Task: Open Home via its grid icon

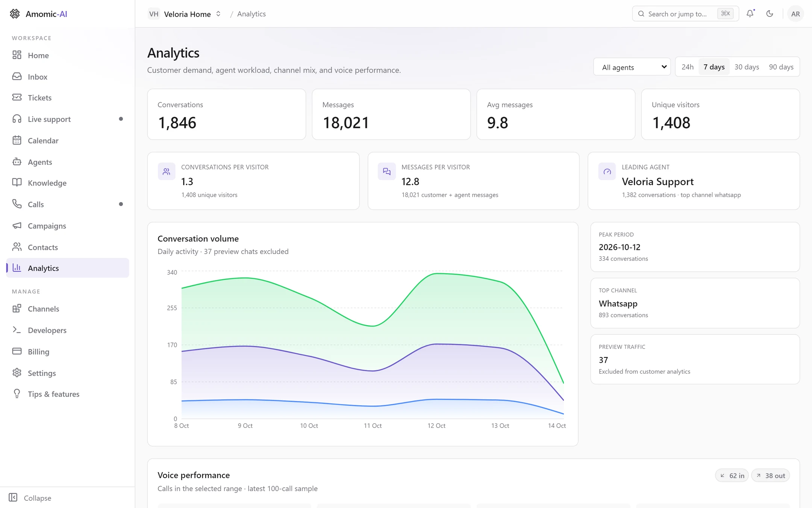Action: click(17, 55)
